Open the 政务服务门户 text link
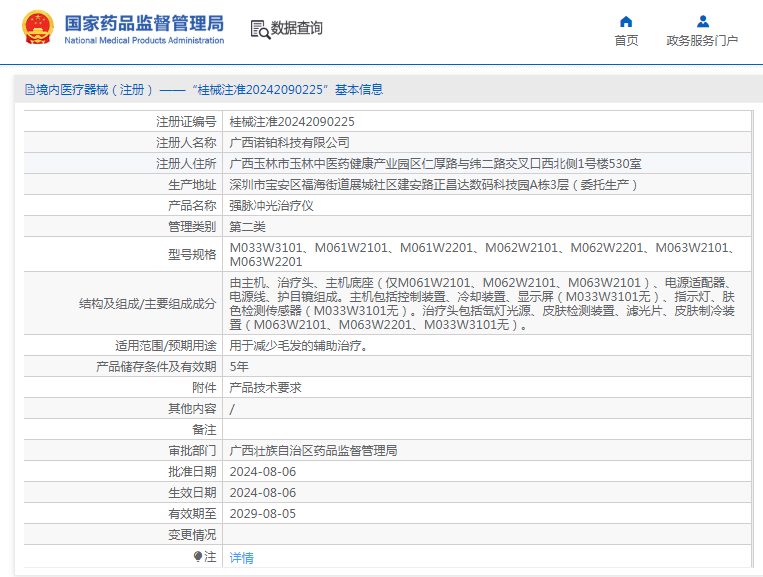This screenshot has height=577, width=763. tap(702, 41)
